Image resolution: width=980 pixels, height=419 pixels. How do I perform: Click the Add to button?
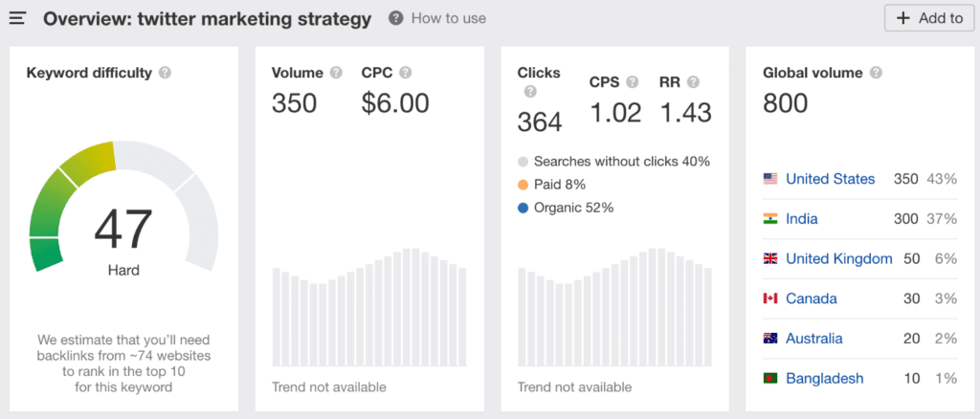(x=929, y=18)
